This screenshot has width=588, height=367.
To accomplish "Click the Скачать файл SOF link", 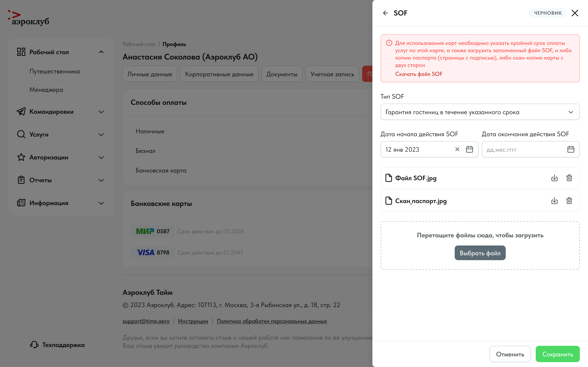I will (419, 74).
